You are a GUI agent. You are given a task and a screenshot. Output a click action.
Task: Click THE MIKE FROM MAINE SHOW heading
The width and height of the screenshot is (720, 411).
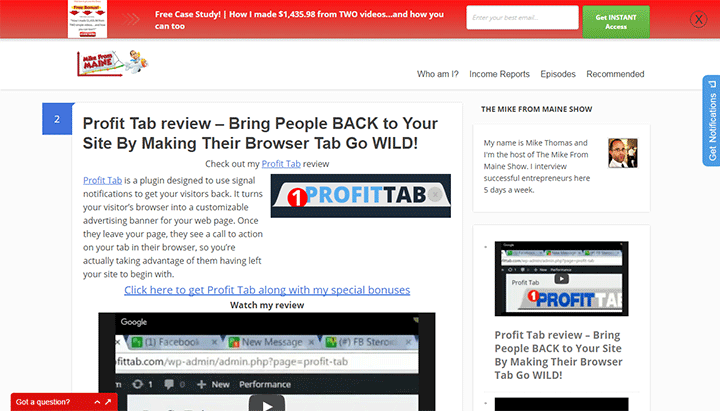pos(536,109)
